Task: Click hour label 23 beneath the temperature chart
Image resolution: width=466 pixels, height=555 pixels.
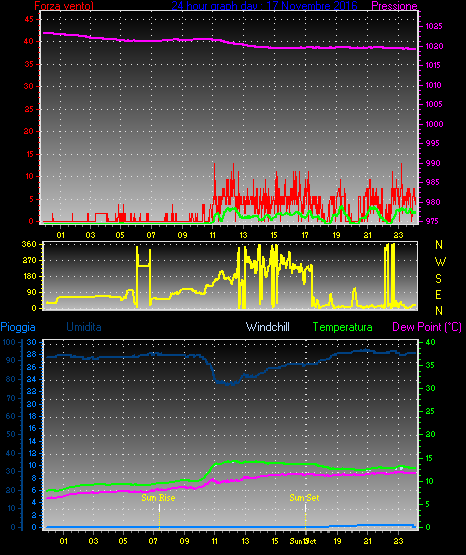Action: pyautogui.click(x=398, y=541)
